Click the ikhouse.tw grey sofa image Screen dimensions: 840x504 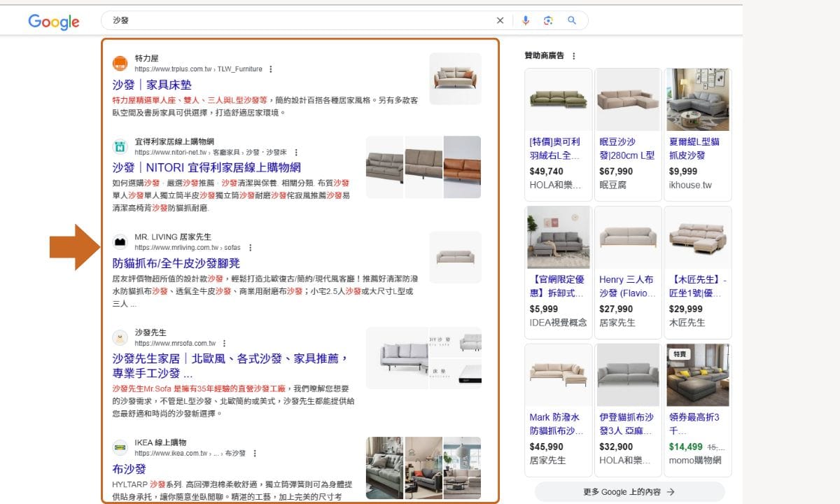coord(697,99)
